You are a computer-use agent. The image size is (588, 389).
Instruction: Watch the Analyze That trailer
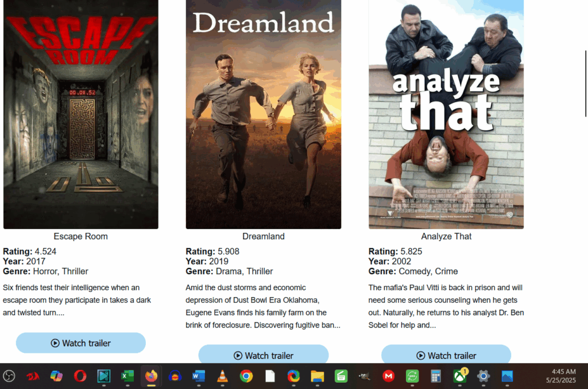coord(446,355)
